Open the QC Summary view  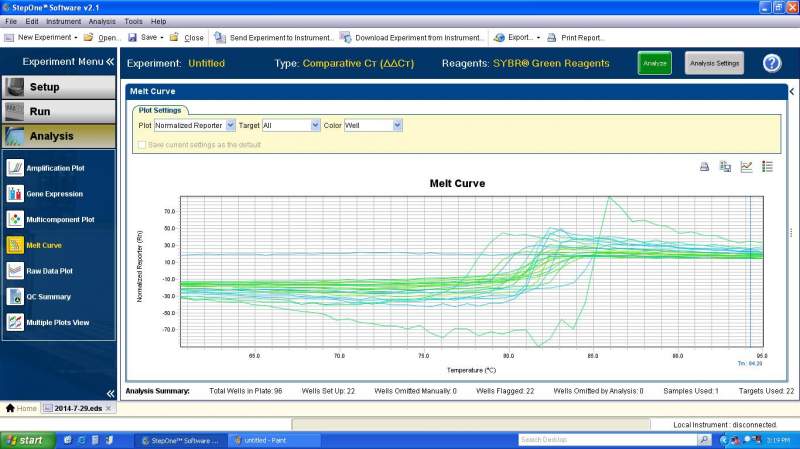click(48, 297)
